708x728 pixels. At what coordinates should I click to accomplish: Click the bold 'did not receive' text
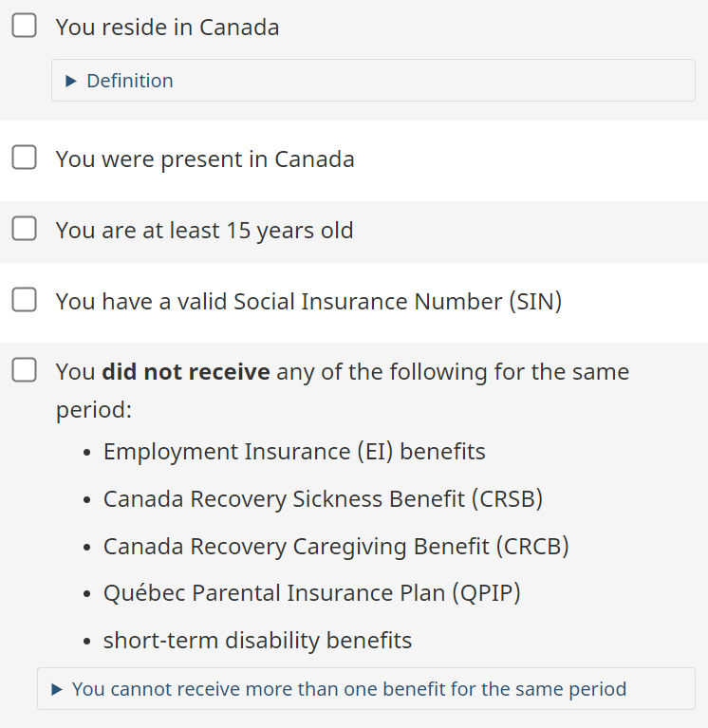[x=186, y=372]
